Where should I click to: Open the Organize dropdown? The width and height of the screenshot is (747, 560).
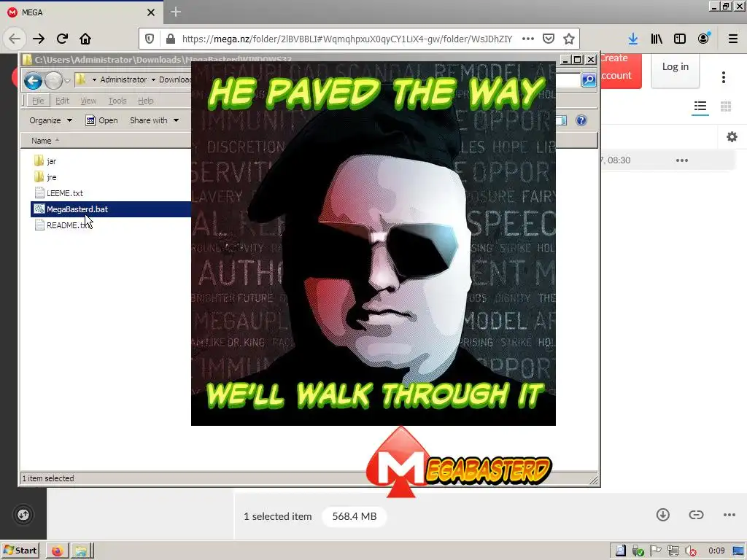click(50, 120)
